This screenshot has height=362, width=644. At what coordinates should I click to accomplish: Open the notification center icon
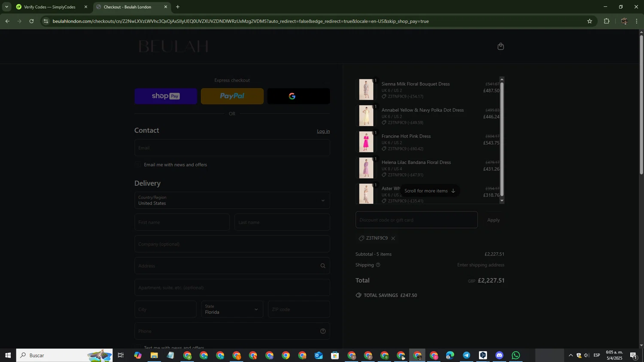[x=633, y=355]
